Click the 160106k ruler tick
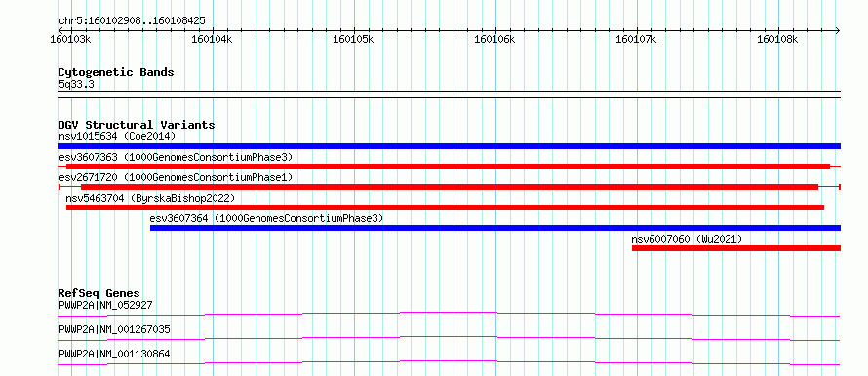The width and height of the screenshot is (868, 376). tap(495, 39)
